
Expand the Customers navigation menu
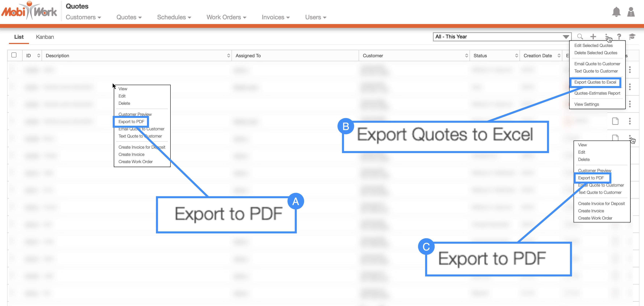[83, 17]
